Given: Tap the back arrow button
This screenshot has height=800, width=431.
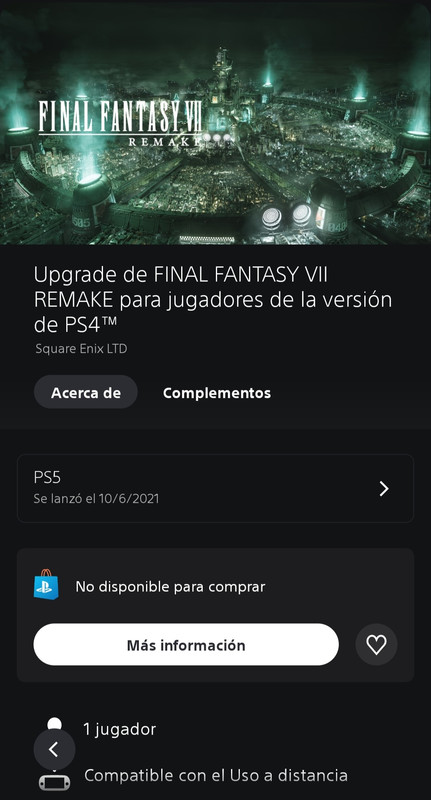Looking at the screenshot, I should click(54, 749).
